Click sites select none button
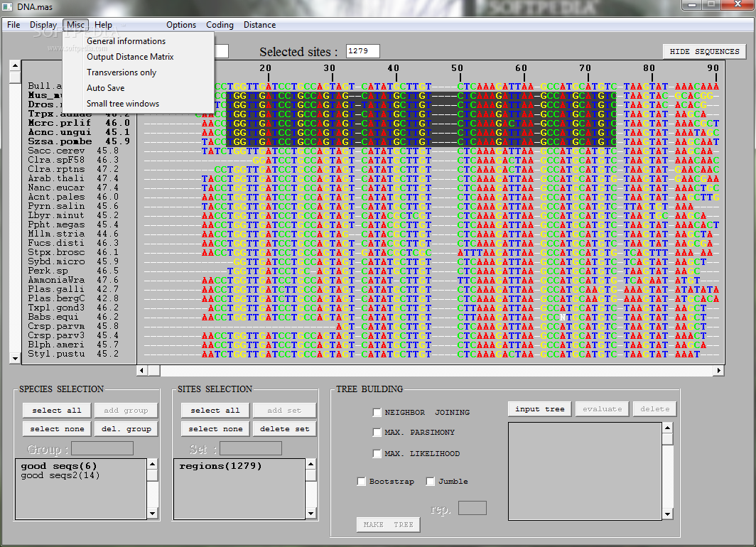 pos(215,428)
